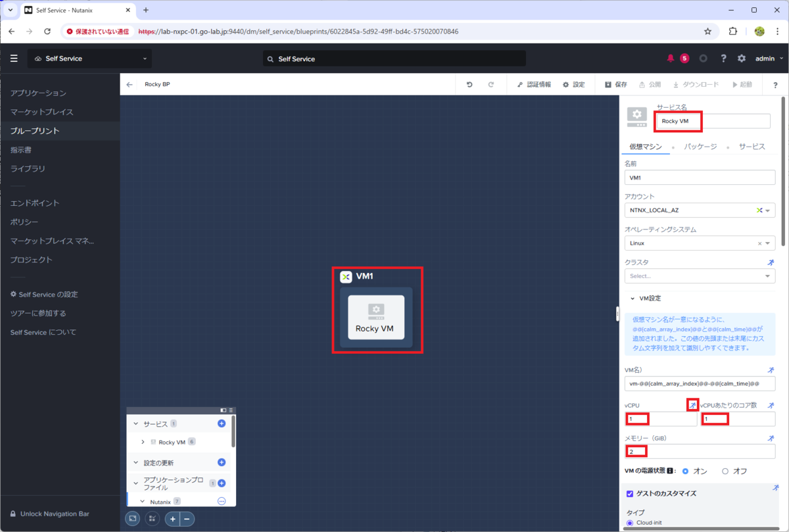Click the VM power state info icon
This screenshot has width=789, height=532.
tap(670, 471)
